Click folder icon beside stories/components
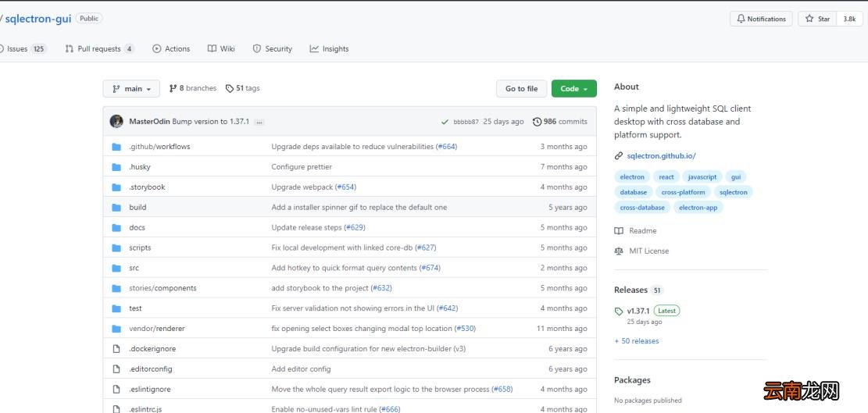Screen dimensions: 868x413 (x=116, y=288)
